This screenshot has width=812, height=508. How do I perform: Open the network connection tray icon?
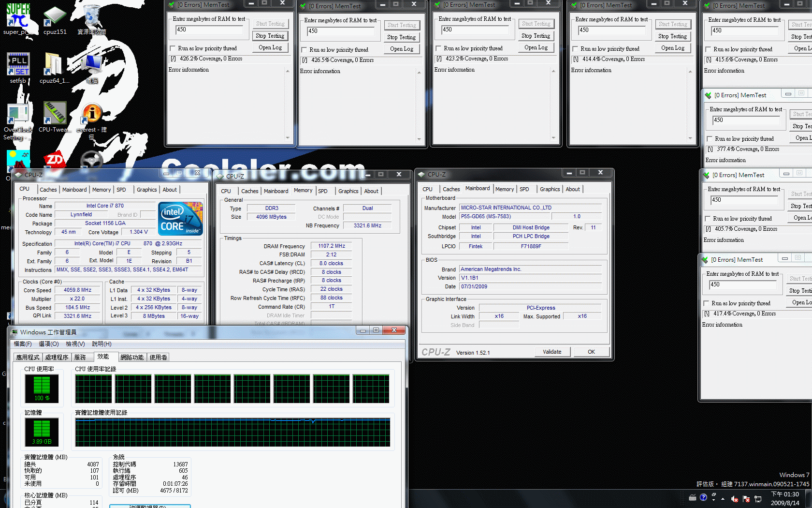coord(758,499)
